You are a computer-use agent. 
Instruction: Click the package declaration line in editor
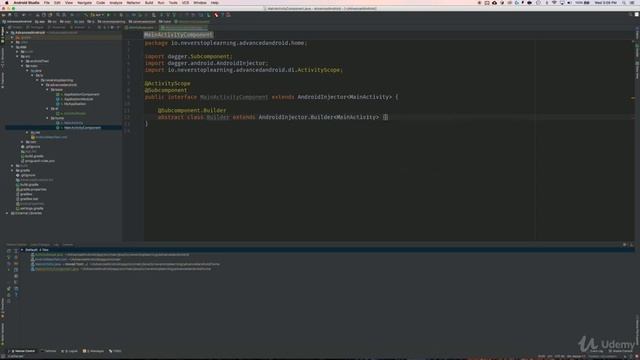(225, 43)
